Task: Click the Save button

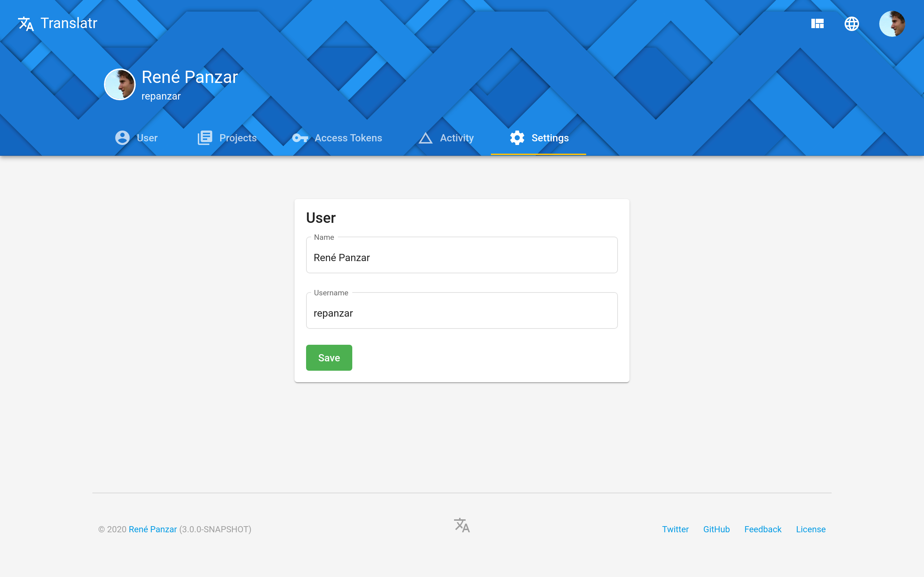Action: [328, 358]
